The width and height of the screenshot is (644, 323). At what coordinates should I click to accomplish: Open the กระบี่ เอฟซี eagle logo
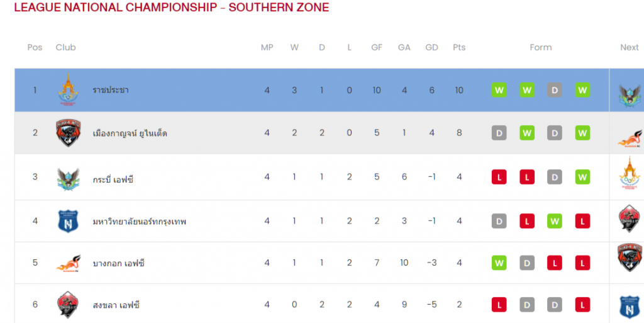[x=68, y=179]
